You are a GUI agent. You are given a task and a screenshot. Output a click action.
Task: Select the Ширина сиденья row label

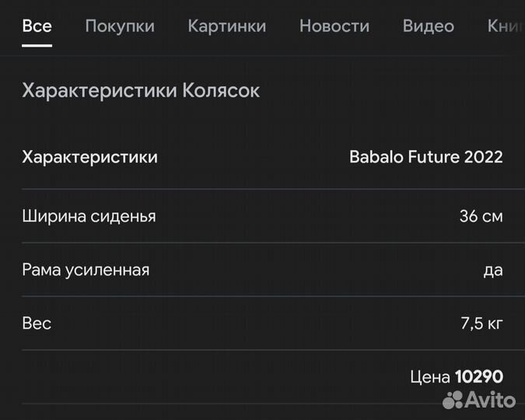click(x=89, y=216)
